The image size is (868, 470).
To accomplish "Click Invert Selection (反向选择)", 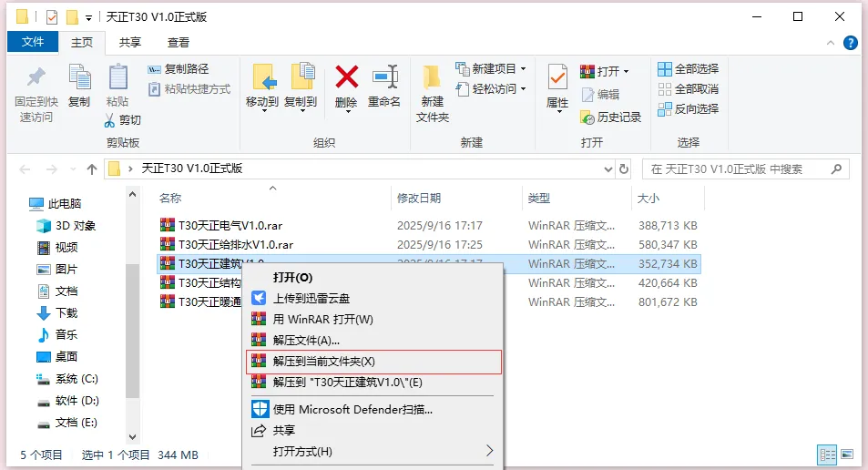I will click(x=688, y=109).
